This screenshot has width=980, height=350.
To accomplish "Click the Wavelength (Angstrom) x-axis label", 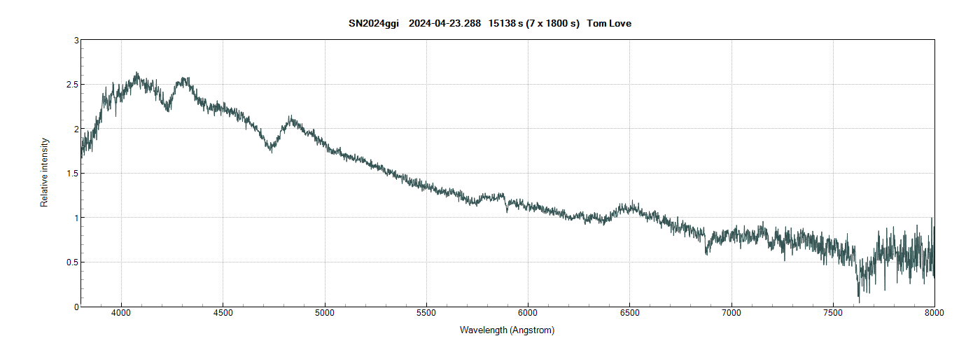I will pos(507,330).
